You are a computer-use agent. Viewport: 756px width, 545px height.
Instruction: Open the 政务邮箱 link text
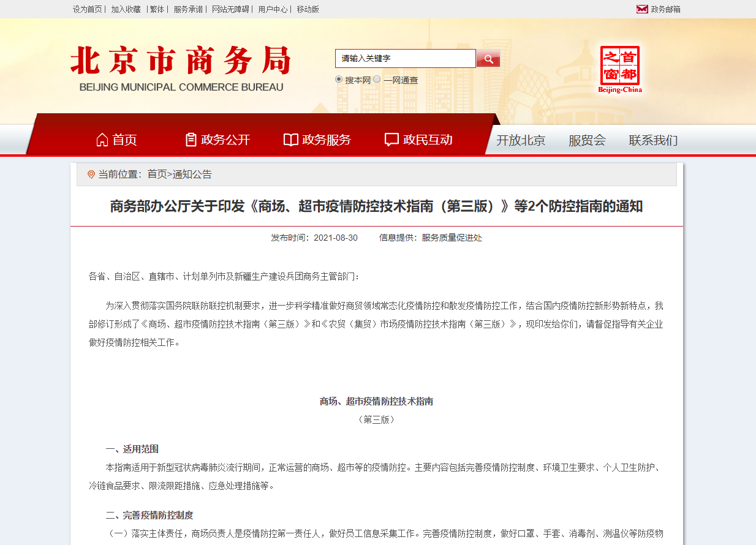(x=665, y=9)
